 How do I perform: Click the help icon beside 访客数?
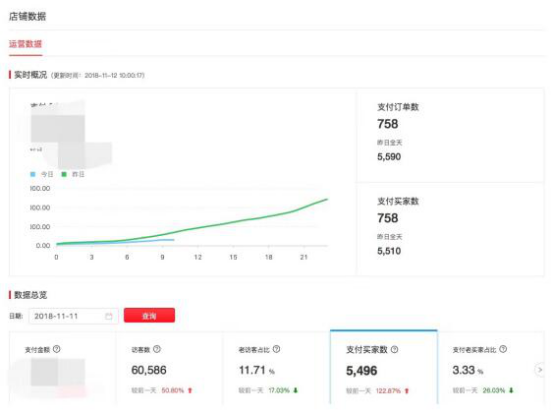click(x=157, y=349)
